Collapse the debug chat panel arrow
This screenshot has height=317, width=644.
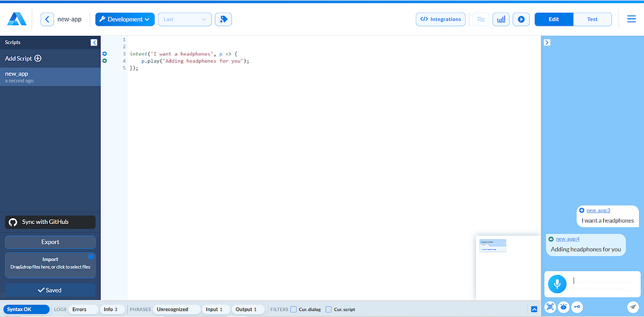point(547,42)
